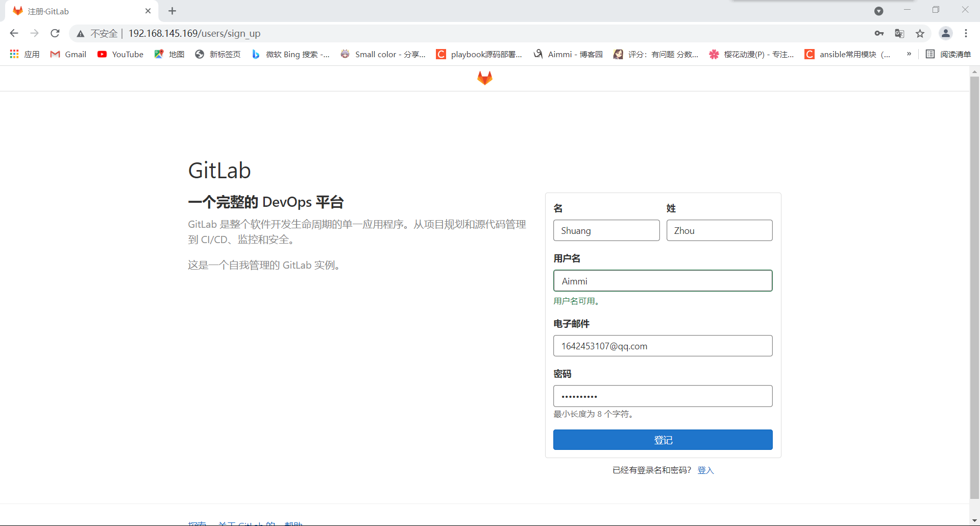This screenshot has height=526, width=980.
Task: Open the Gmail bookmark
Action: (68, 54)
